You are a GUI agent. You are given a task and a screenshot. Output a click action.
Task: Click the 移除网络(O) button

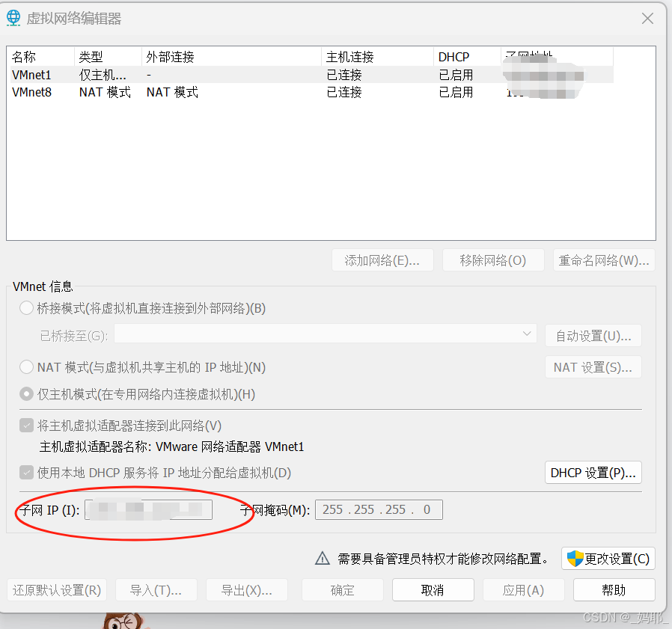pyautogui.click(x=493, y=260)
